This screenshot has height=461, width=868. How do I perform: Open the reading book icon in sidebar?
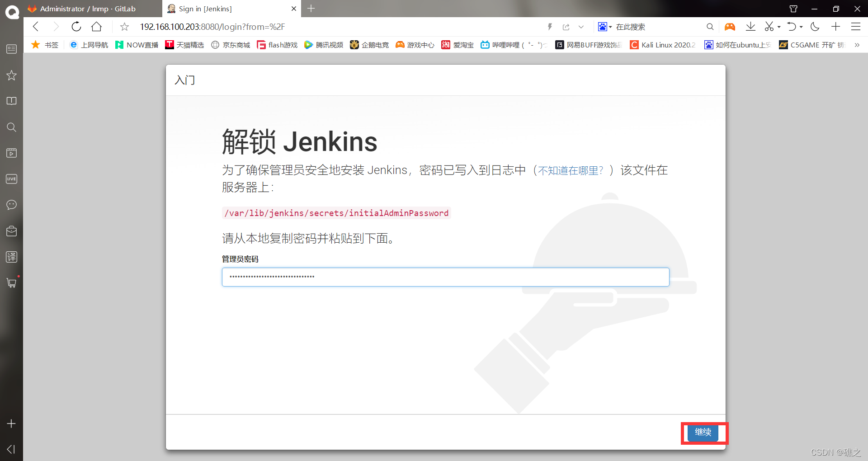point(12,101)
